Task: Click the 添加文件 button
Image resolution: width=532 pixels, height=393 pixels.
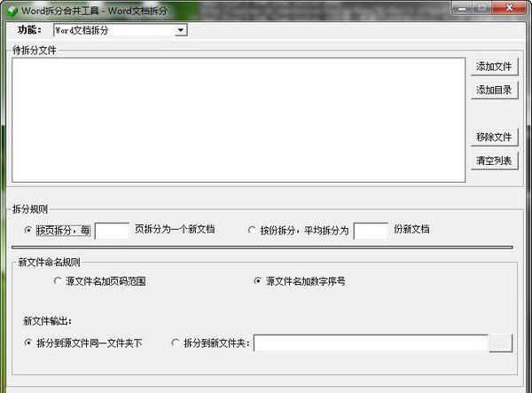Action: coord(495,67)
